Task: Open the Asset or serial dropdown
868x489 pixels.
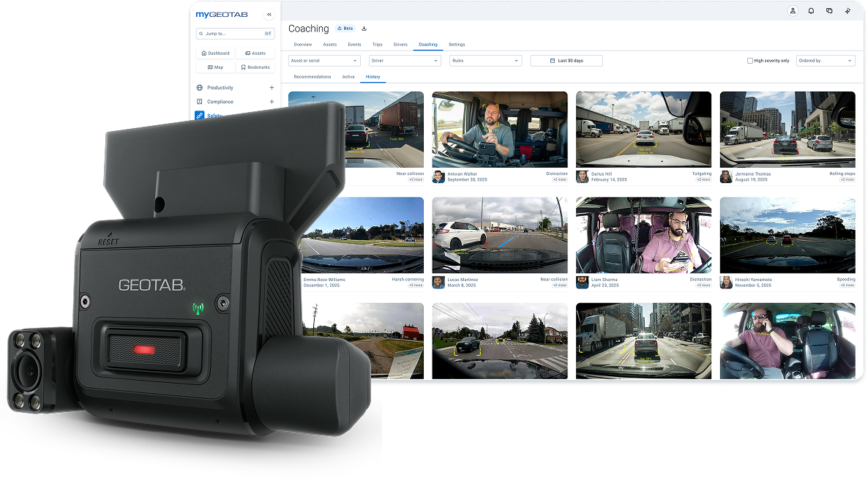Action: click(x=324, y=61)
